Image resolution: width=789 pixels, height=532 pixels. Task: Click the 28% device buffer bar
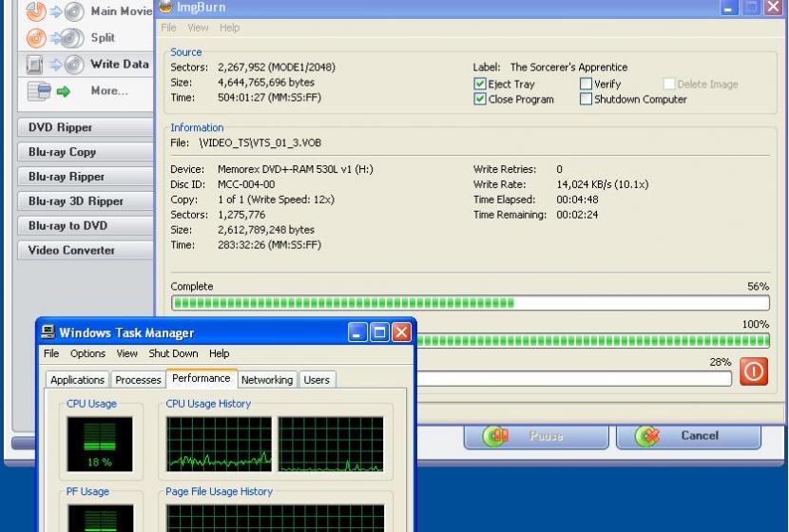[x=574, y=379]
